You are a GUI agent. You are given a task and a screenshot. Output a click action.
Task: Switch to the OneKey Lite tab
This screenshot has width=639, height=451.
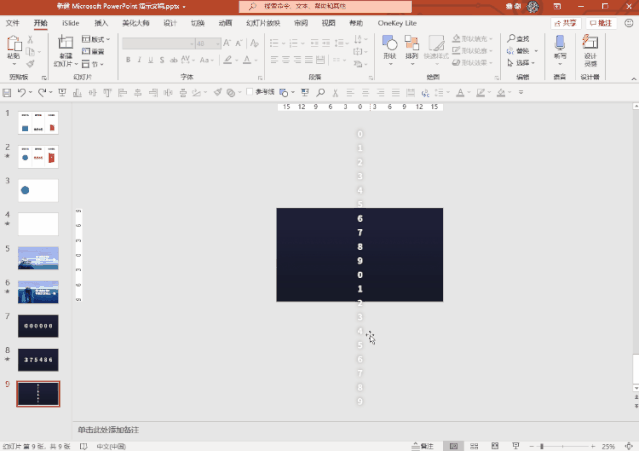pyautogui.click(x=397, y=23)
